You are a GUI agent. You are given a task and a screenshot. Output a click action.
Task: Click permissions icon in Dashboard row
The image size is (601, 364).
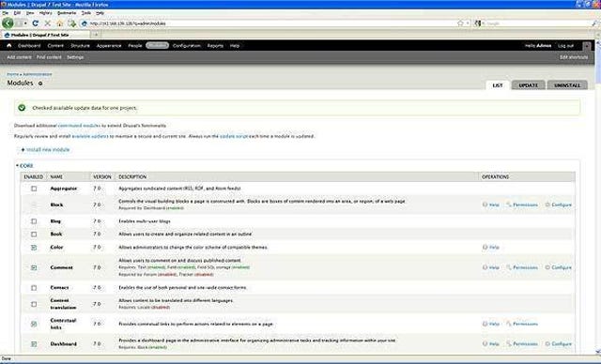tap(509, 343)
